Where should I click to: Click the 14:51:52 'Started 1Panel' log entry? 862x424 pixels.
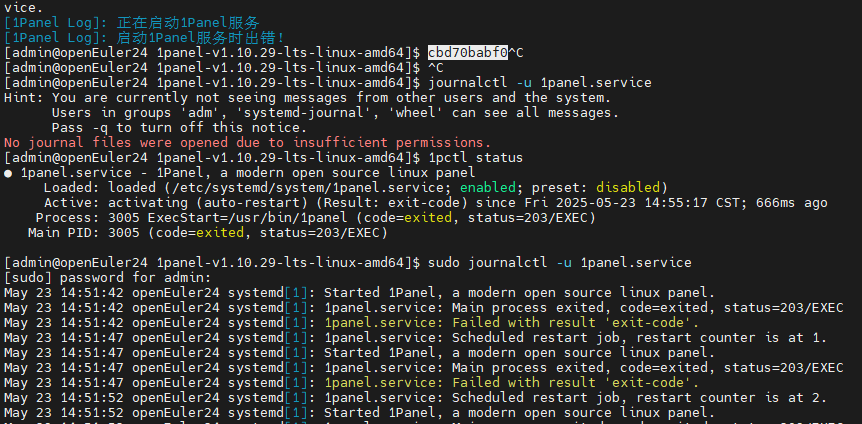360,412
